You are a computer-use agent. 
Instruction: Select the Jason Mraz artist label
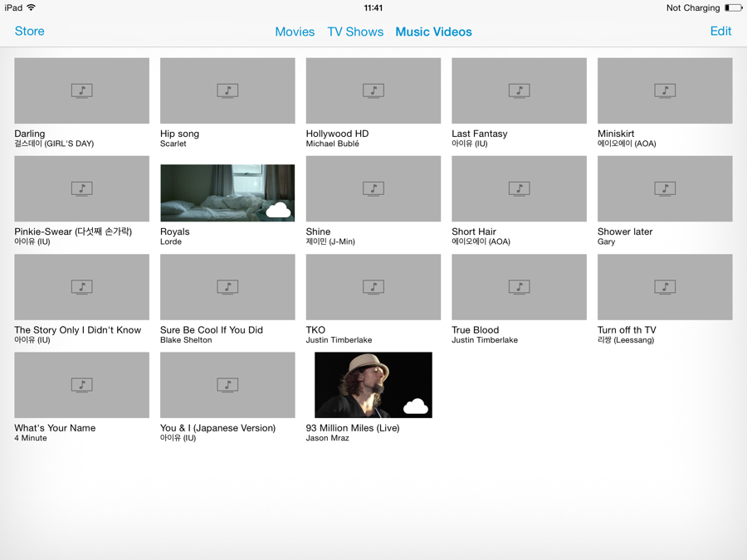click(x=327, y=438)
